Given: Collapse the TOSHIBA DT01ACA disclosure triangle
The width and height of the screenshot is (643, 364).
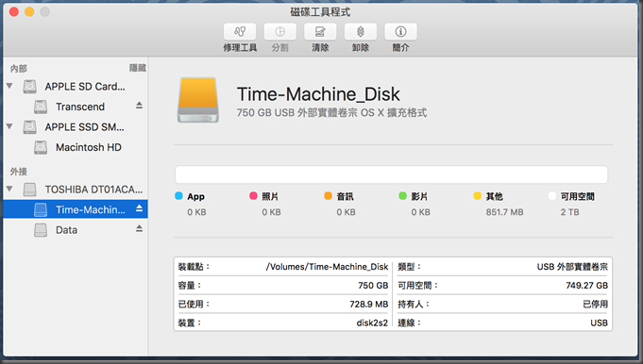Looking at the screenshot, I should pyautogui.click(x=9, y=189).
